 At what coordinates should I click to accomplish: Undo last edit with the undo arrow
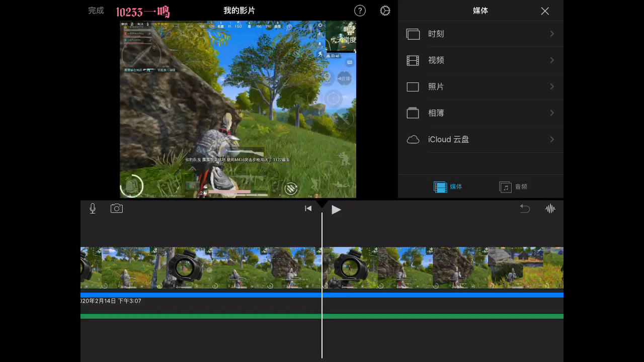tap(525, 209)
